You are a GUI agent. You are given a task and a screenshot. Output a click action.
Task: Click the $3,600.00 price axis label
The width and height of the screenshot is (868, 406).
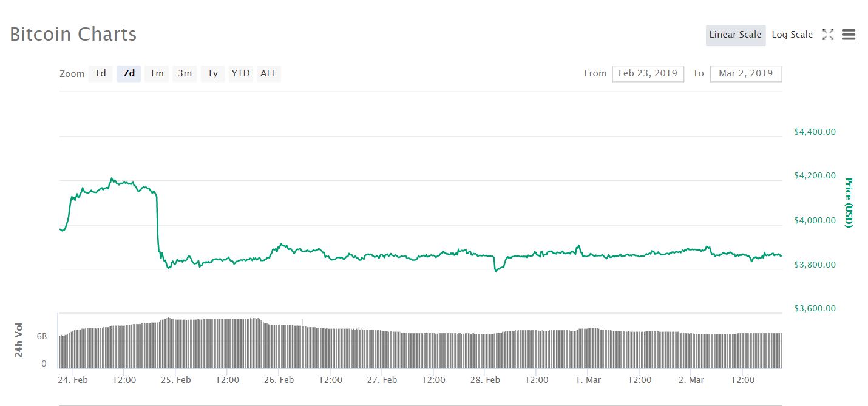coord(815,308)
